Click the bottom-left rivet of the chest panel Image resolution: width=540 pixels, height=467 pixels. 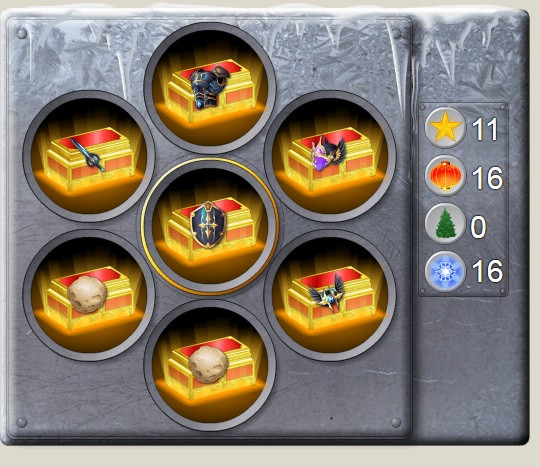[22, 422]
